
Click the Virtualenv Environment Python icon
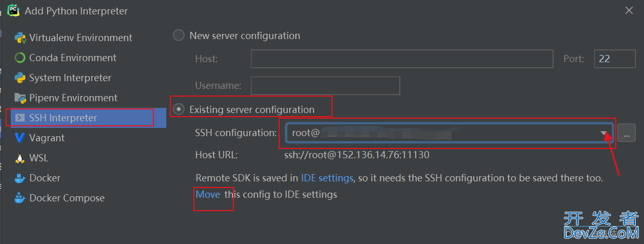(20, 37)
